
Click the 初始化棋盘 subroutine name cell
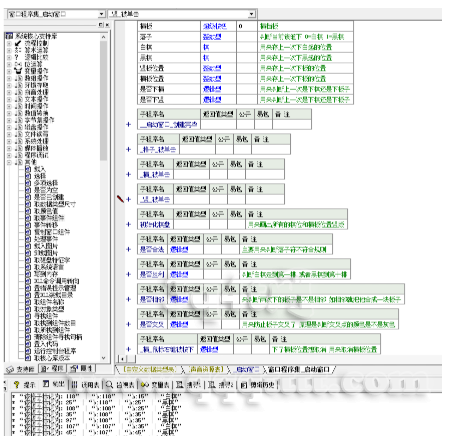[x=155, y=225]
